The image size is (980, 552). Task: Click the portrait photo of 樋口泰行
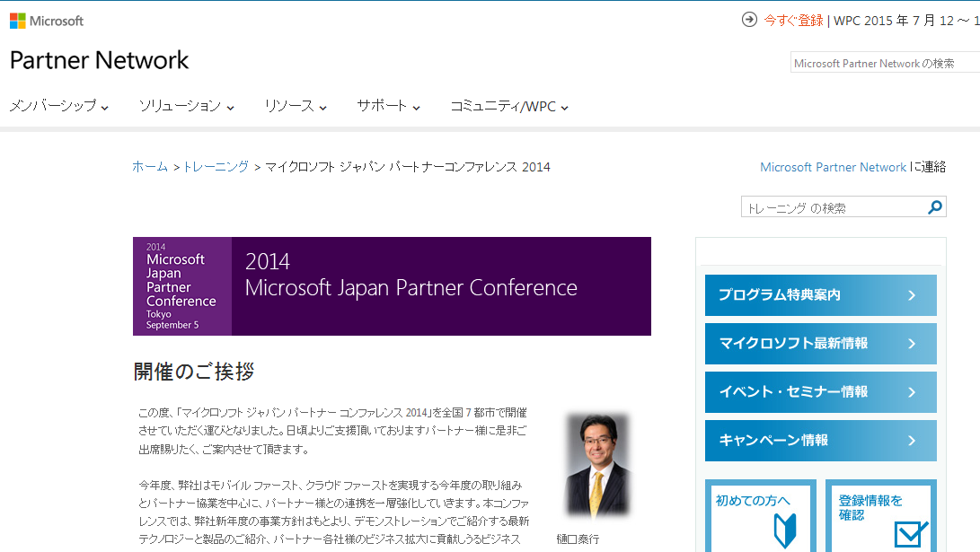tap(597, 465)
